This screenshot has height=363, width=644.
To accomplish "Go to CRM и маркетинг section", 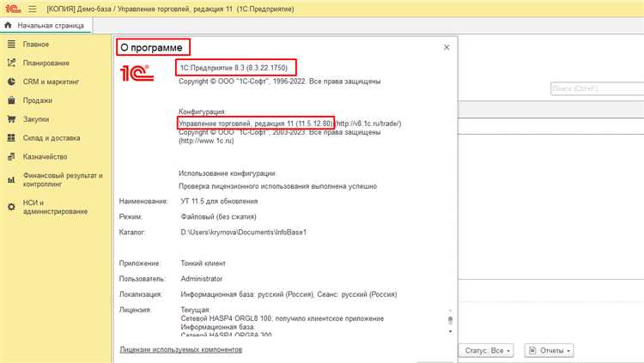I will pos(51,82).
